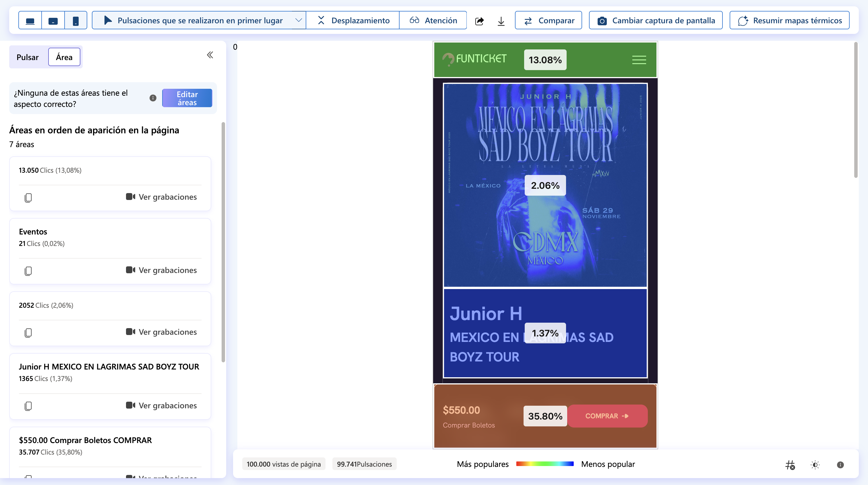Viewport: 868px width, 485px height.
Task: Click the popularity color gradient legend
Action: click(x=545, y=464)
